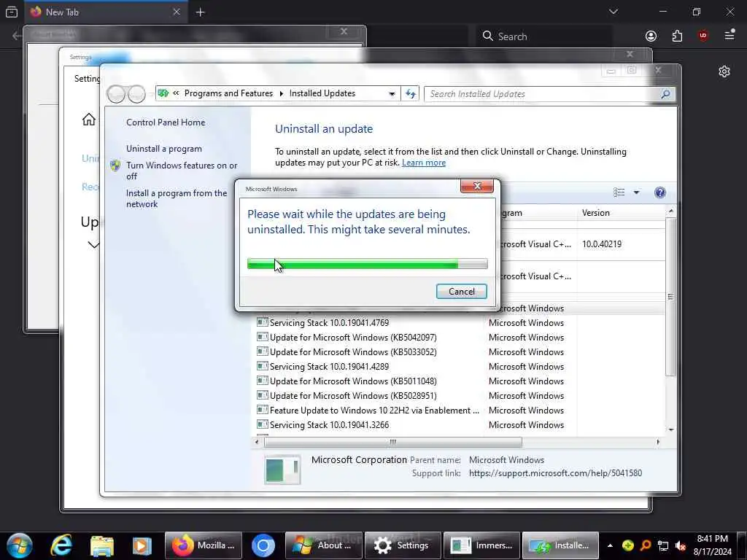Image resolution: width=747 pixels, height=560 pixels.
Task: Open the media player taskbar icon
Action: pyautogui.click(x=142, y=545)
